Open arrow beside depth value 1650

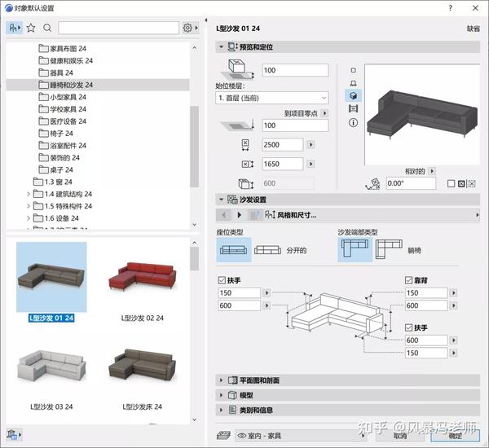tap(311, 164)
